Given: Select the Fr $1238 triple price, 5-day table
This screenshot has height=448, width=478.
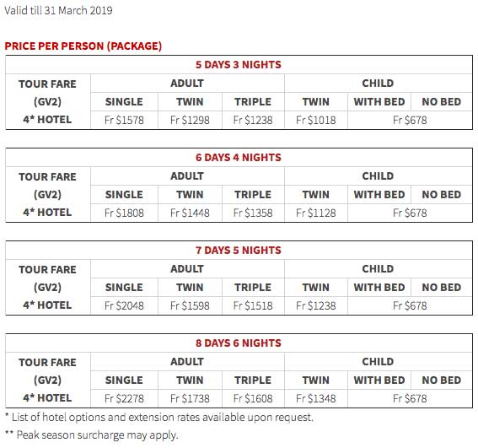Looking at the screenshot, I should [x=253, y=121].
